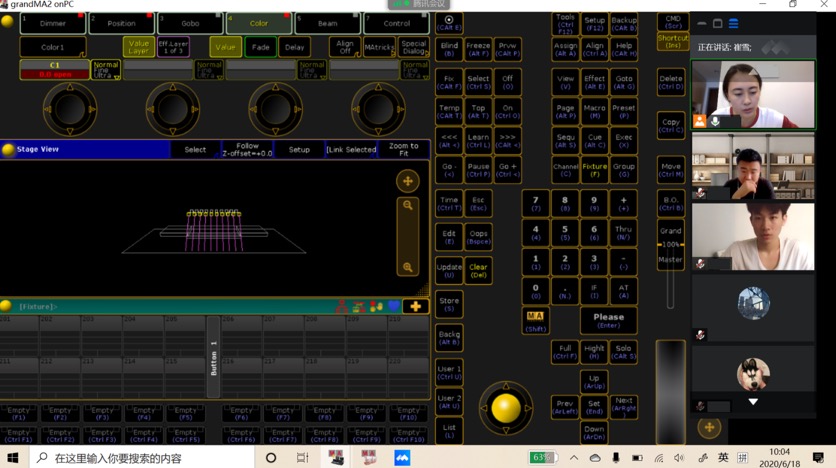Click the Shortcut (Ins) key

tap(672, 42)
